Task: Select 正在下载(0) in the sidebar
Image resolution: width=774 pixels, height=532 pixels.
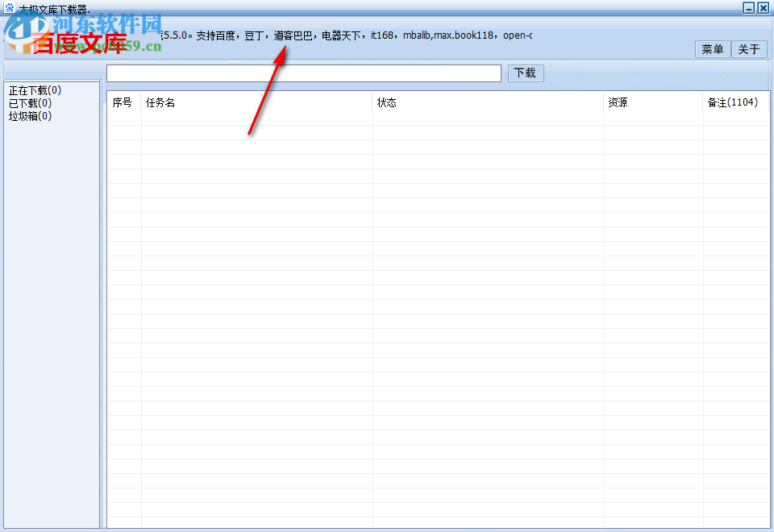Action: (x=35, y=90)
